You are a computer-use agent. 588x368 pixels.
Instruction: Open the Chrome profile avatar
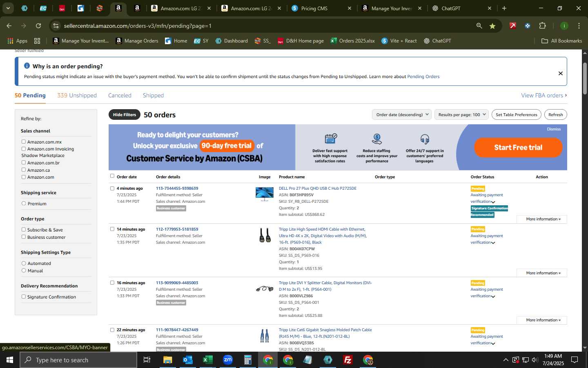pos(564,26)
